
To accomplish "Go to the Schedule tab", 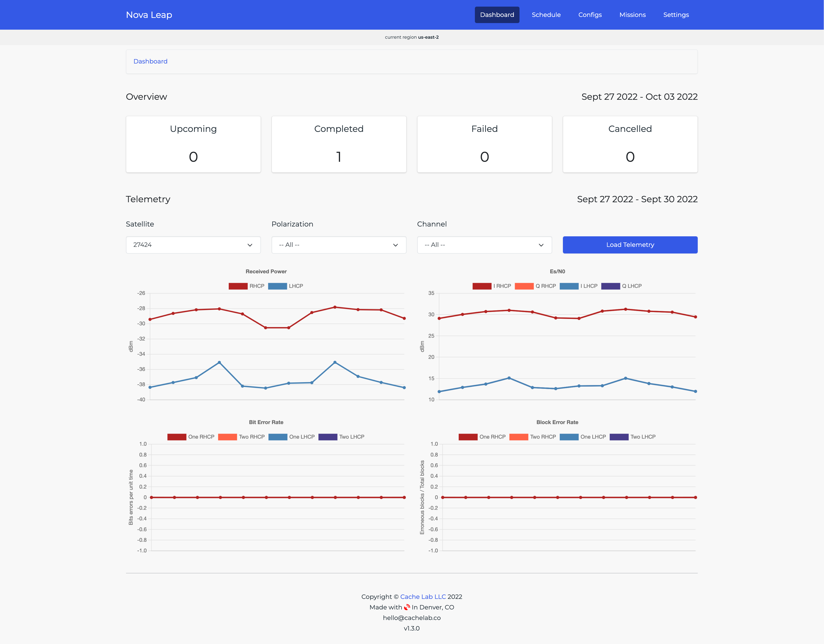I will (x=546, y=15).
